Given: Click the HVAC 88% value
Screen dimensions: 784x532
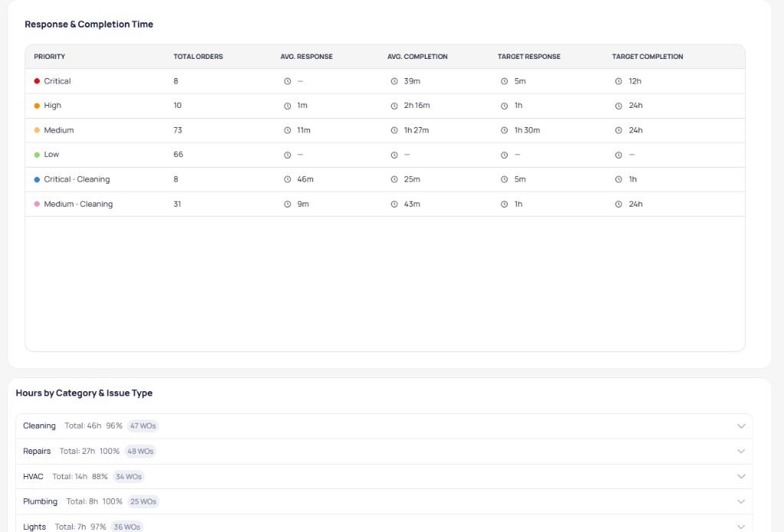Looking at the screenshot, I should 100,476.
